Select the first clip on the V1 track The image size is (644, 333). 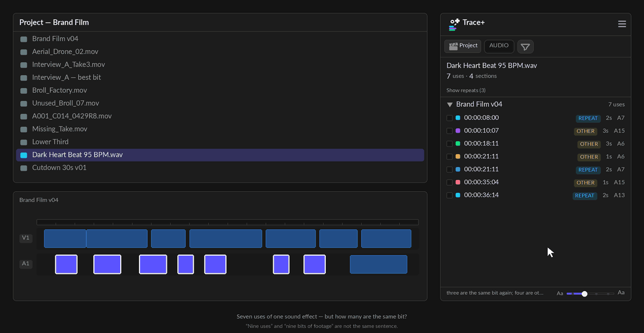click(x=65, y=238)
